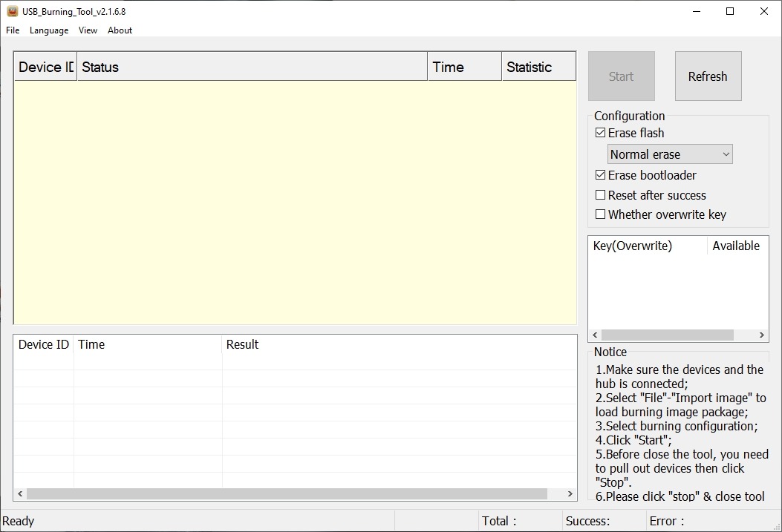The image size is (782, 532).
Task: Click the USB Burning Tool app icon
Action: pos(12,11)
